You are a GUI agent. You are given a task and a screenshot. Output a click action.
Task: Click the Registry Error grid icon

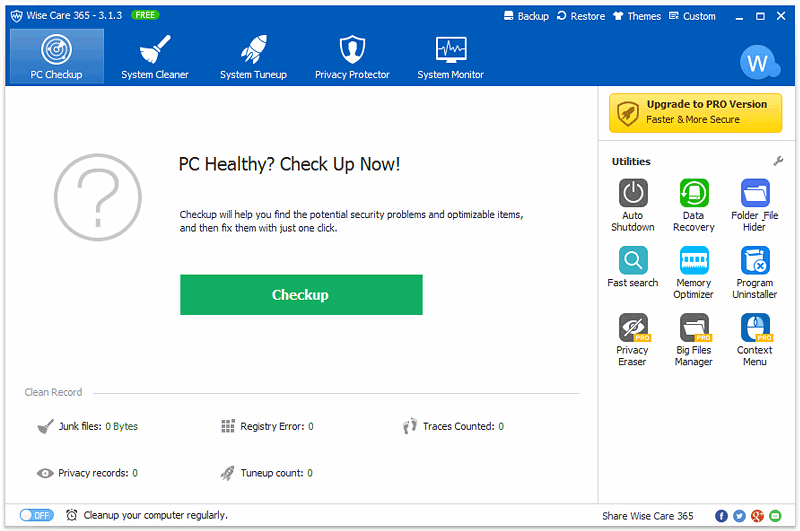click(228, 426)
